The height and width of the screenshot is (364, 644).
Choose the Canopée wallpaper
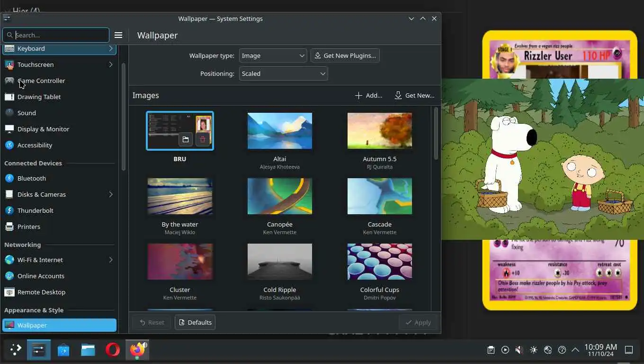(x=280, y=196)
